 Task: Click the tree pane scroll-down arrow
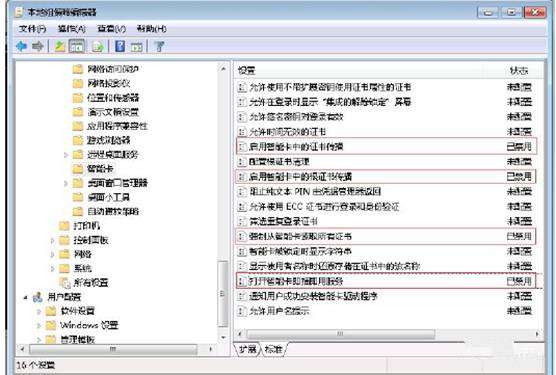coord(223,337)
